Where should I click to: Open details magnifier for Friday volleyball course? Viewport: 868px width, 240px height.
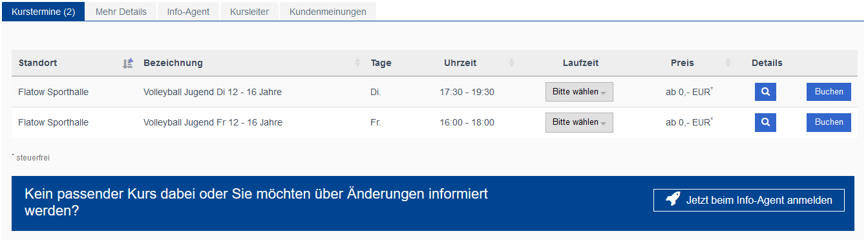[765, 122]
